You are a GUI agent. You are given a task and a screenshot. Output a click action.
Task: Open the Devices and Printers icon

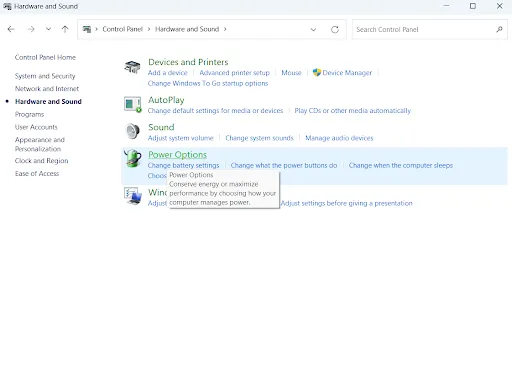(x=132, y=67)
